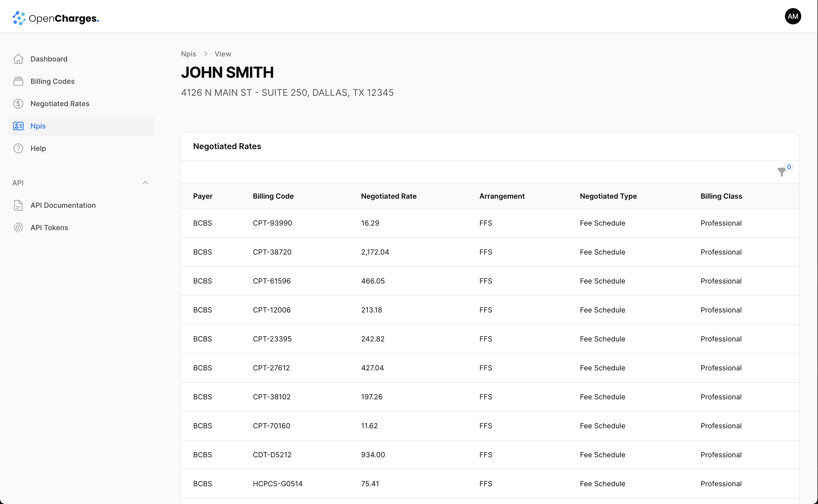Click the Billing Code column header

[273, 196]
